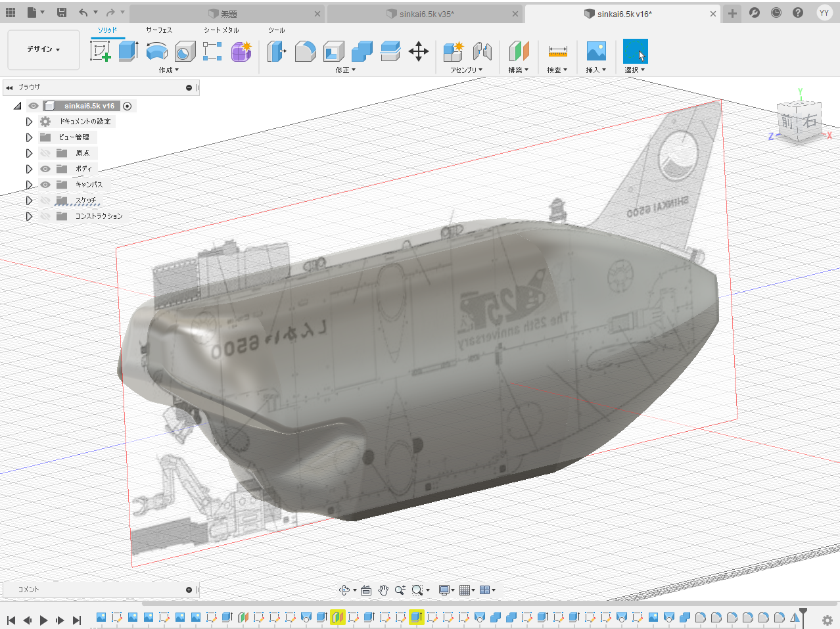Screen dimensions: 840x629
Task: Open timeline settings gear
Action: point(827,620)
